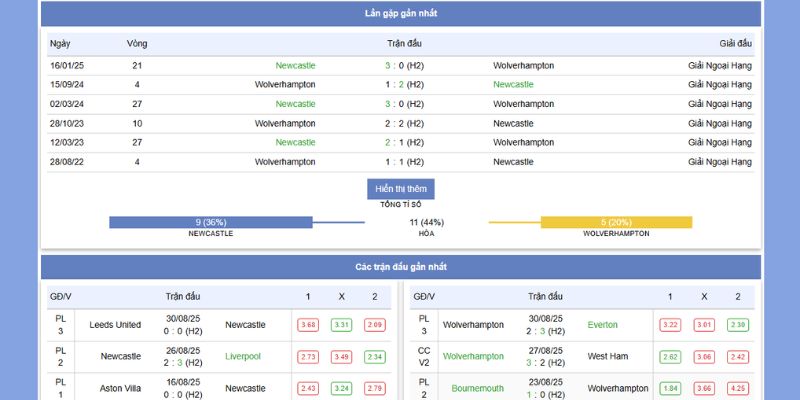Click the date 02/03/24
The height and width of the screenshot is (400, 800).
click(x=67, y=104)
